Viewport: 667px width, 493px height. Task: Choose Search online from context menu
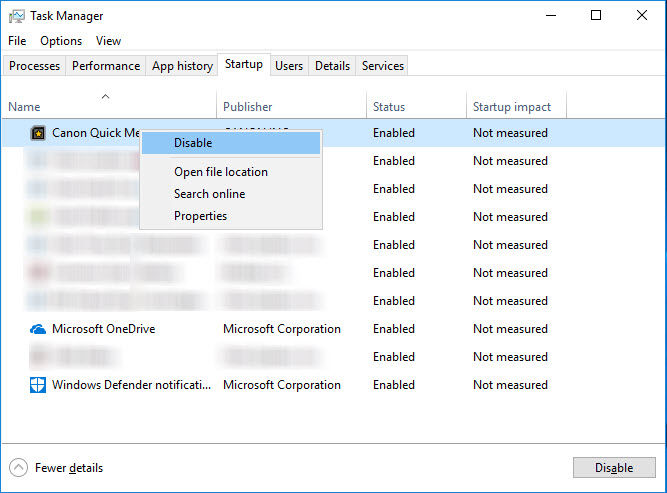tap(209, 194)
